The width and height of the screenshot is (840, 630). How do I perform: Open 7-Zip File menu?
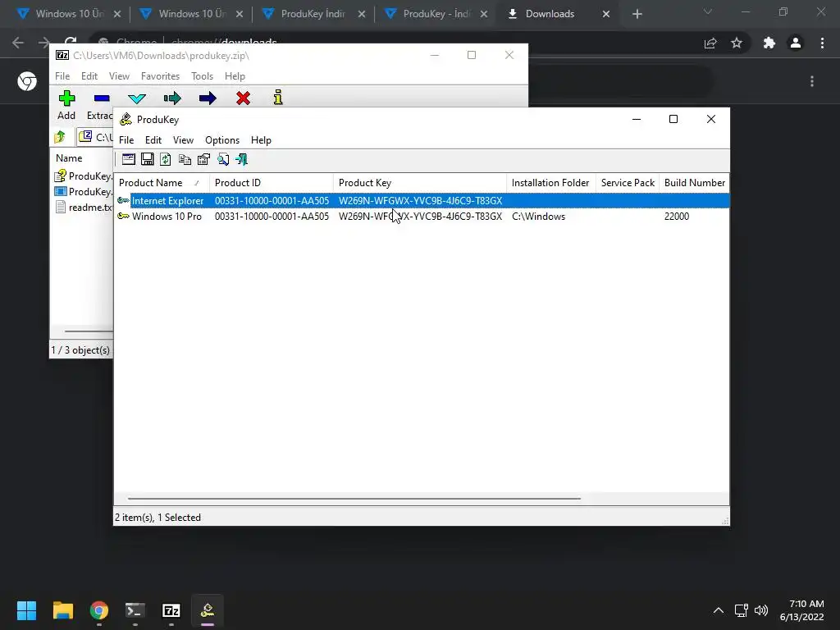(x=62, y=76)
